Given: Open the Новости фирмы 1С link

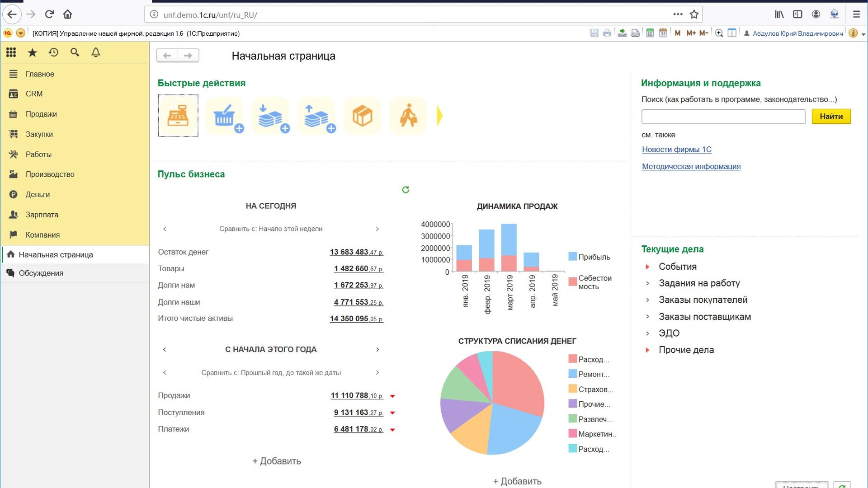Looking at the screenshot, I should (x=676, y=150).
